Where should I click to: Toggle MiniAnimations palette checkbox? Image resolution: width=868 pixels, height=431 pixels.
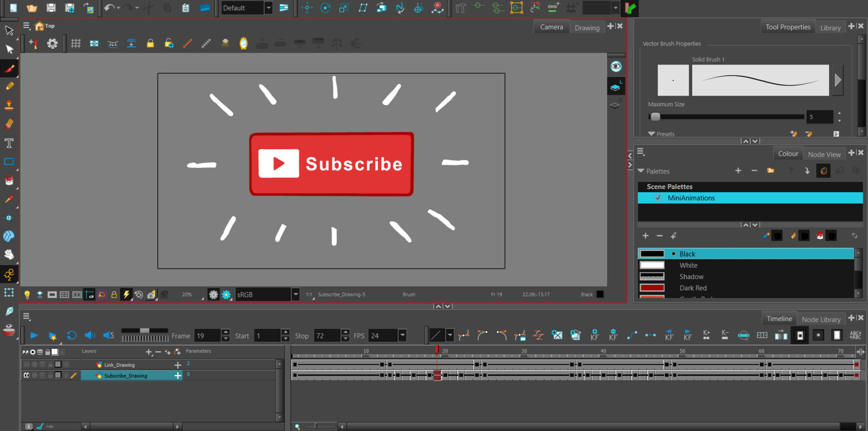(x=658, y=198)
